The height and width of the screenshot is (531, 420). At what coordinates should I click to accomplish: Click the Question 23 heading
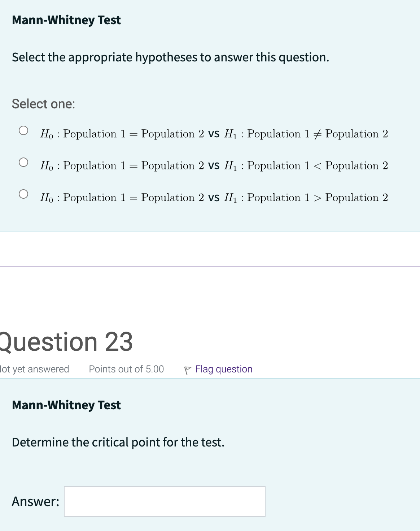pos(65,341)
